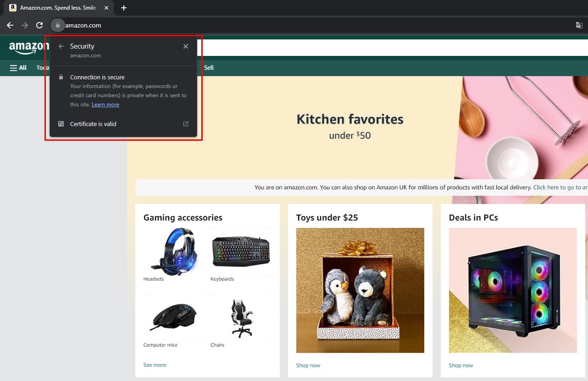Click the Chairs label
Screen dimensions: 588x381
pyautogui.click(x=217, y=345)
